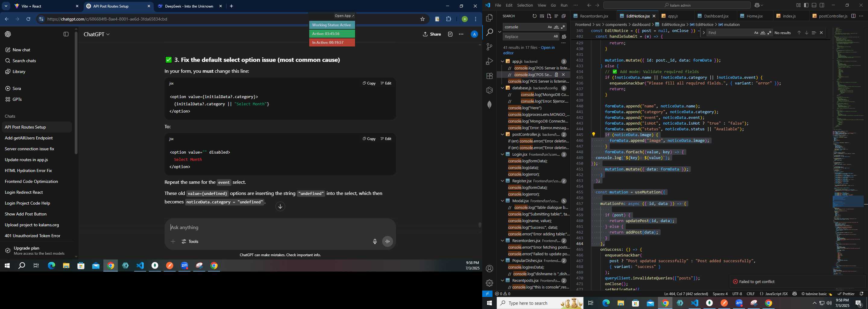The image size is (868, 309).
Task: Open ChatGPT model selector dropdown
Action: click(97, 34)
